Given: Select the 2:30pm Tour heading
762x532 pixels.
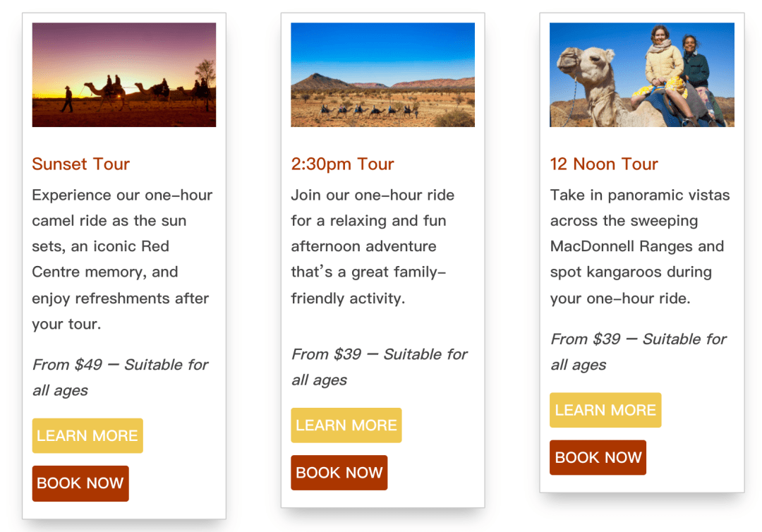Looking at the screenshot, I should (342, 164).
